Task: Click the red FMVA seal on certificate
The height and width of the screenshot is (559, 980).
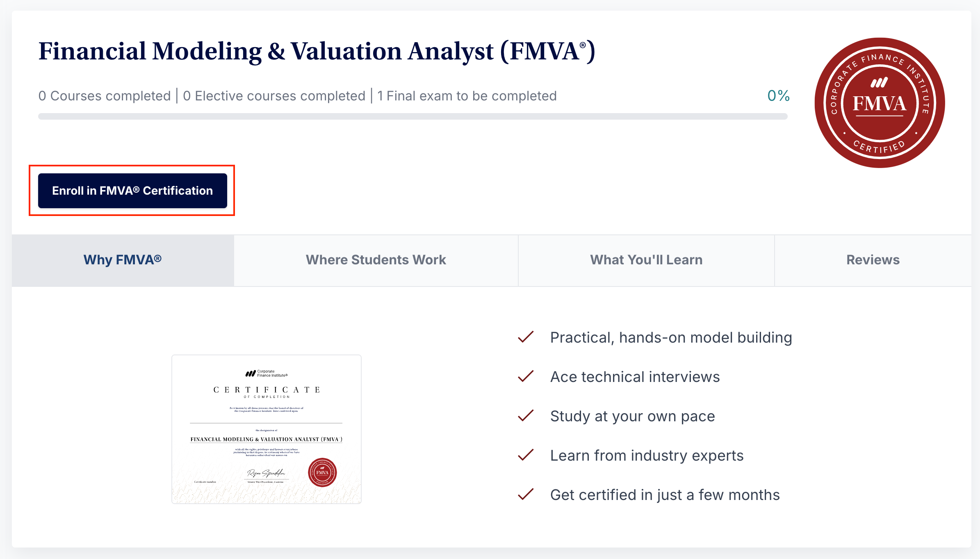Action: coord(322,472)
